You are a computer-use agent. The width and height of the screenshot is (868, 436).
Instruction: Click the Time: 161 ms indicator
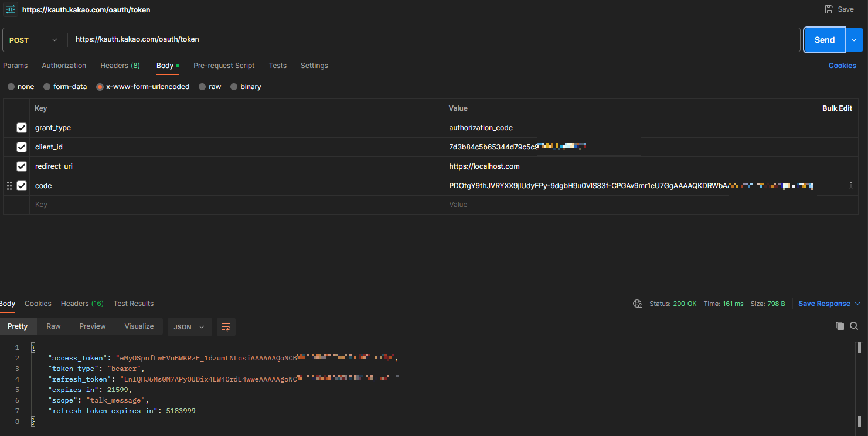(723, 304)
